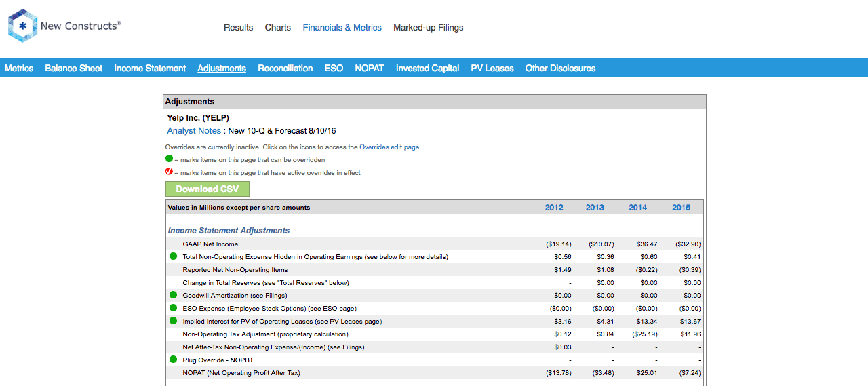The height and width of the screenshot is (386, 868).
Task: Open the PV Leases tab
Action: tap(492, 68)
